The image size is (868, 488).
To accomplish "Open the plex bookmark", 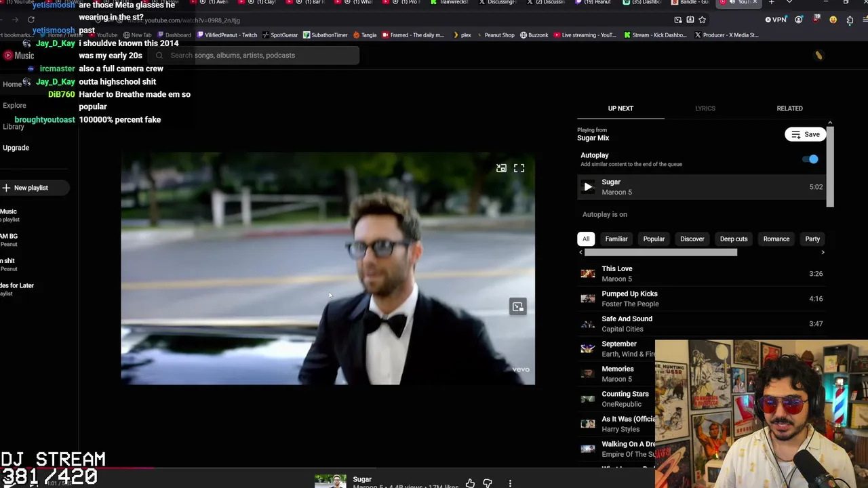I will [x=462, y=35].
